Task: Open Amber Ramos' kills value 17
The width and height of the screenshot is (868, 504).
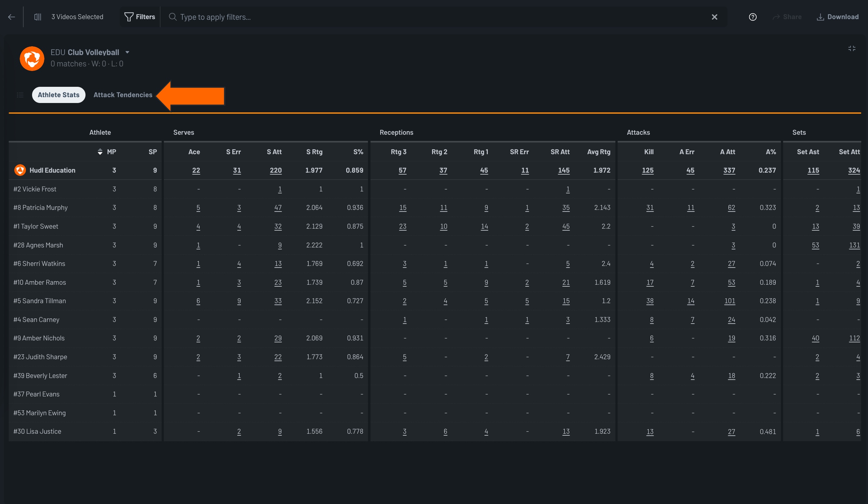Action: click(x=650, y=282)
